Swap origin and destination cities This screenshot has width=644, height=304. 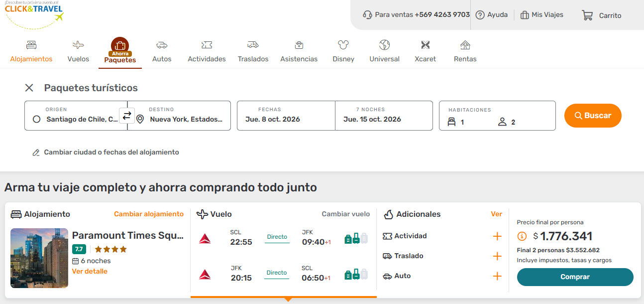click(127, 116)
